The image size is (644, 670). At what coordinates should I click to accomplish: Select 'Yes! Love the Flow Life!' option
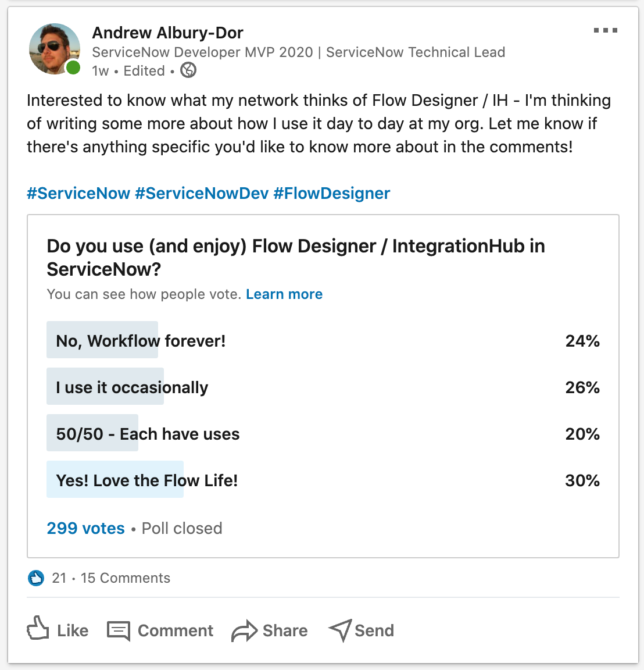coord(323,479)
